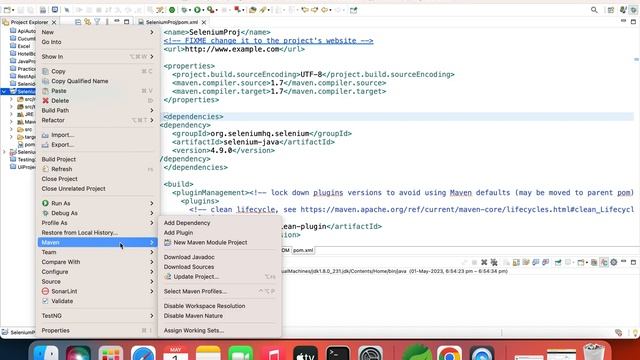
Task: Select the SeleniumProj/pom.xml editor tab
Action: [x=172, y=22]
